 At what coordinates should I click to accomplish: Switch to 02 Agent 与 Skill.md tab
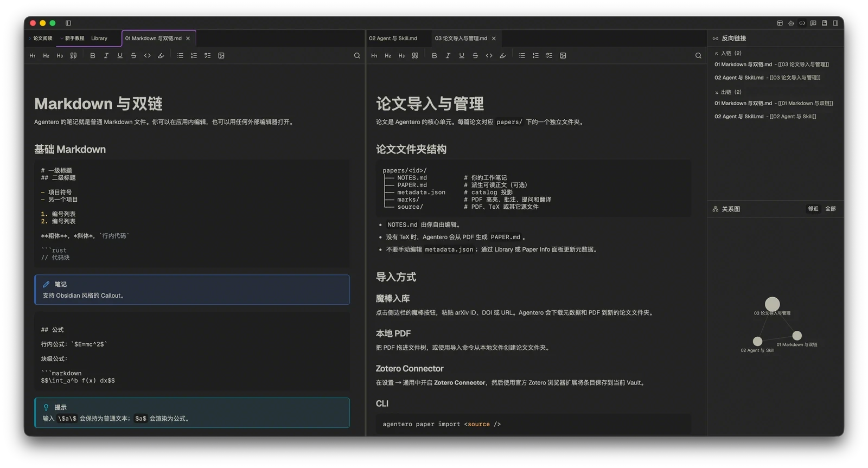tap(393, 39)
